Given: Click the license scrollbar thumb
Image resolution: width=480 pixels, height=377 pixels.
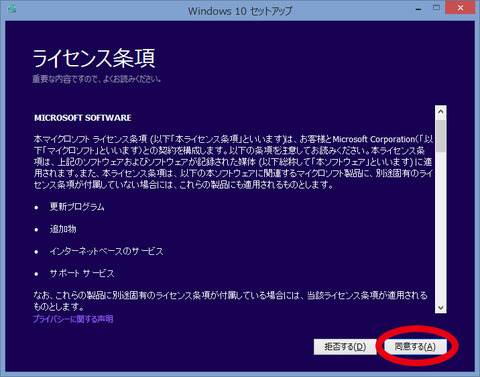Looking at the screenshot, I should click(x=441, y=136).
